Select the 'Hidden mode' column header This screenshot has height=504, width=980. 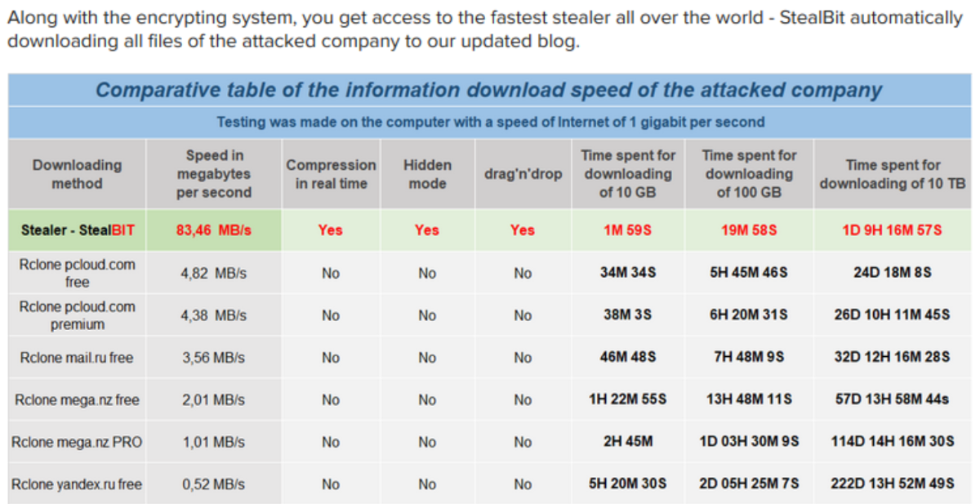click(427, 174)
